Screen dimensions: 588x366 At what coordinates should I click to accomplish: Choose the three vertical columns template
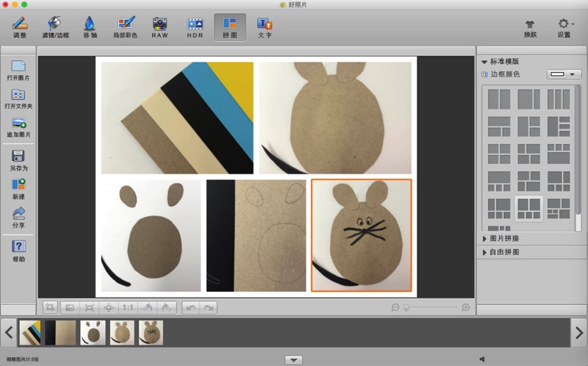point(559,99)
